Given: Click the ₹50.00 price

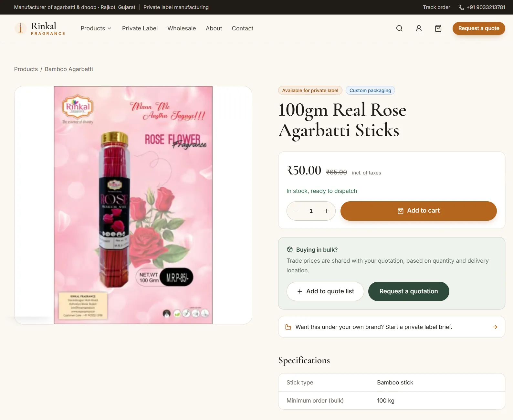Looking at the screenshot, I should [304, 170].
